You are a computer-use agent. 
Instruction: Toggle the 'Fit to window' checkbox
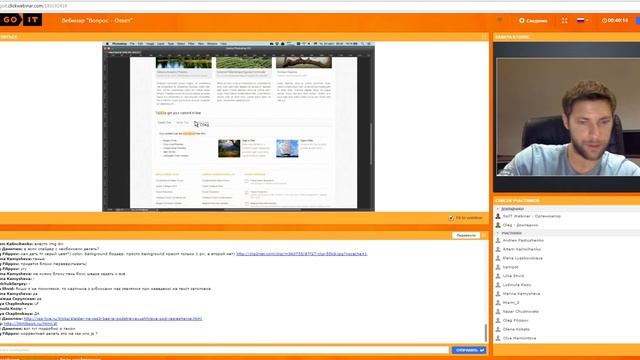pos(451,218)
